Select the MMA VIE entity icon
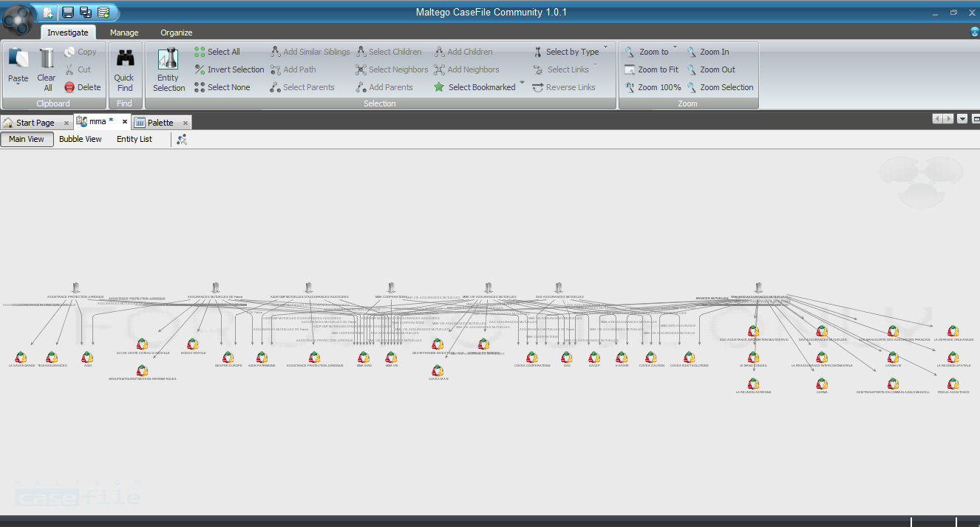 click(x=391, y=358)
